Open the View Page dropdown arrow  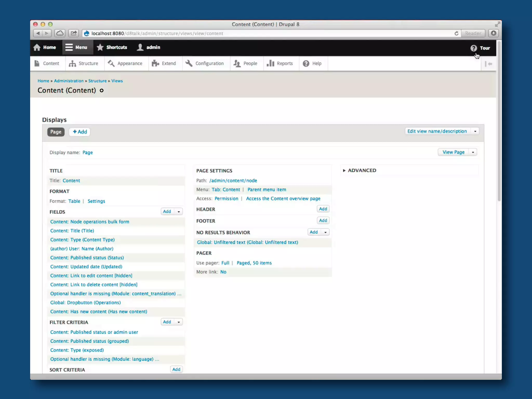473,152
